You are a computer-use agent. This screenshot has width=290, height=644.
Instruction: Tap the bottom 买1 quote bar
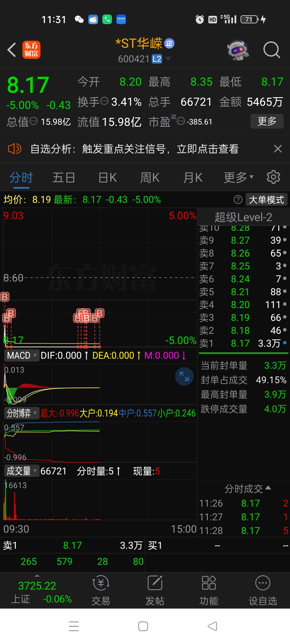click(x=218, y=545)
